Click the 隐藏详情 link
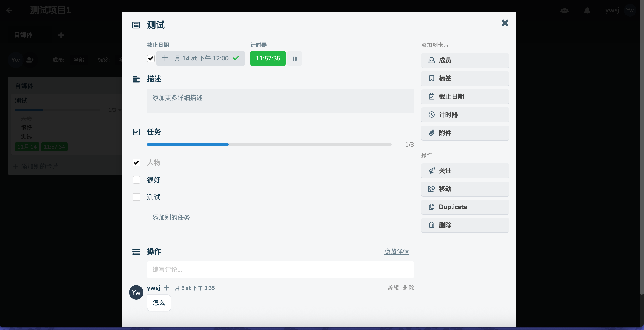Screen dimensions: 644x330 point(396,251)
